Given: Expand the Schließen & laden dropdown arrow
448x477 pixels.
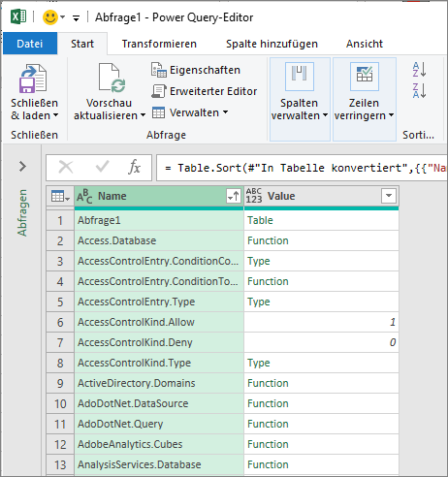Looking at the screenshot, I should [55, 115].
